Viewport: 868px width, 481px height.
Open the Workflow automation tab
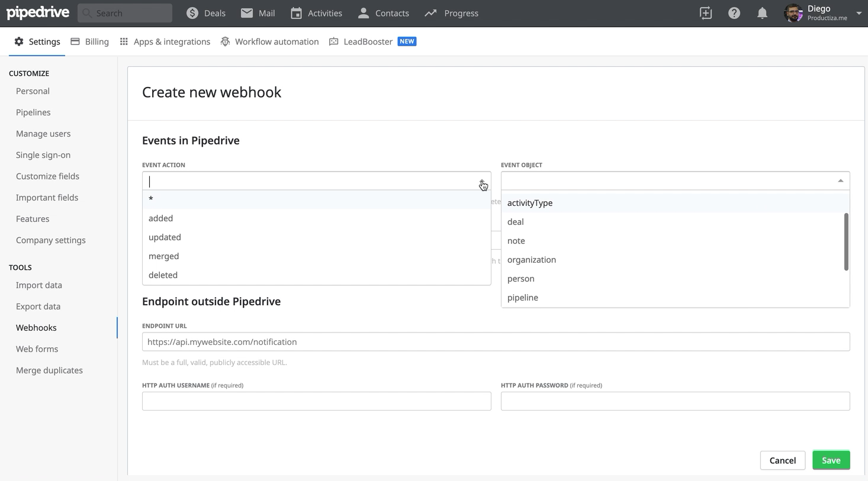pos(269,41)
